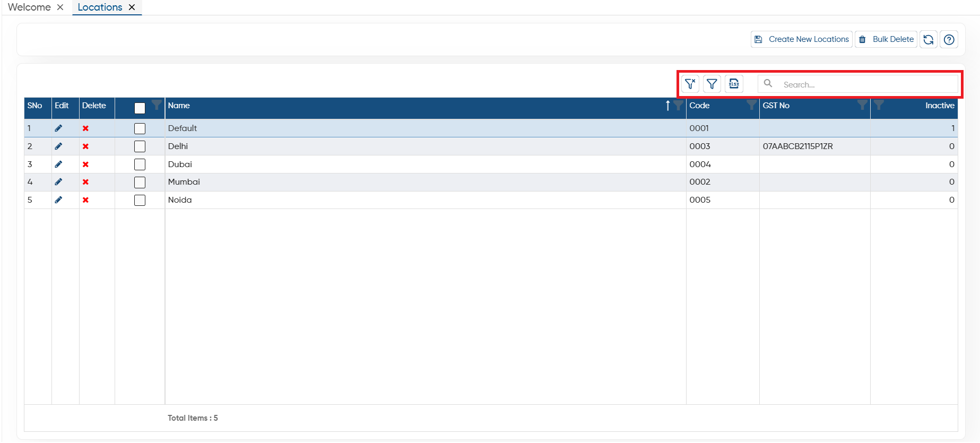Select the Dubai row checkbox
980x443 pixels.
click(x=140, y=164)
